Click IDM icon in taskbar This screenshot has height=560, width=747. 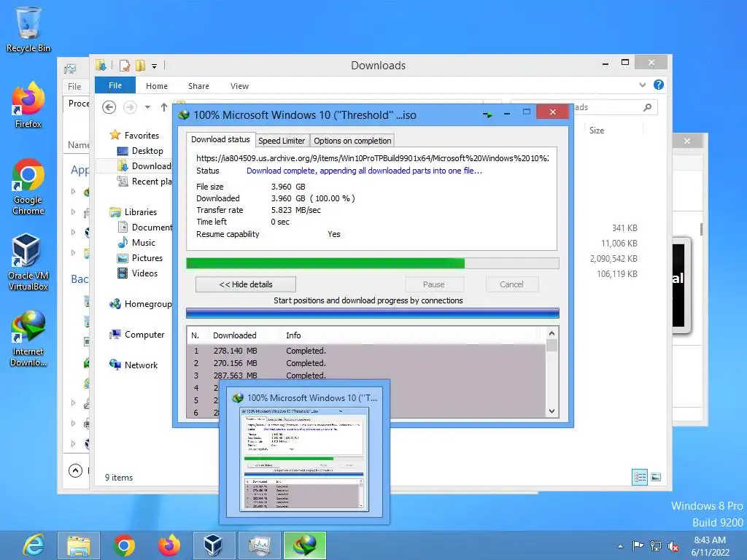click(305, 545)
